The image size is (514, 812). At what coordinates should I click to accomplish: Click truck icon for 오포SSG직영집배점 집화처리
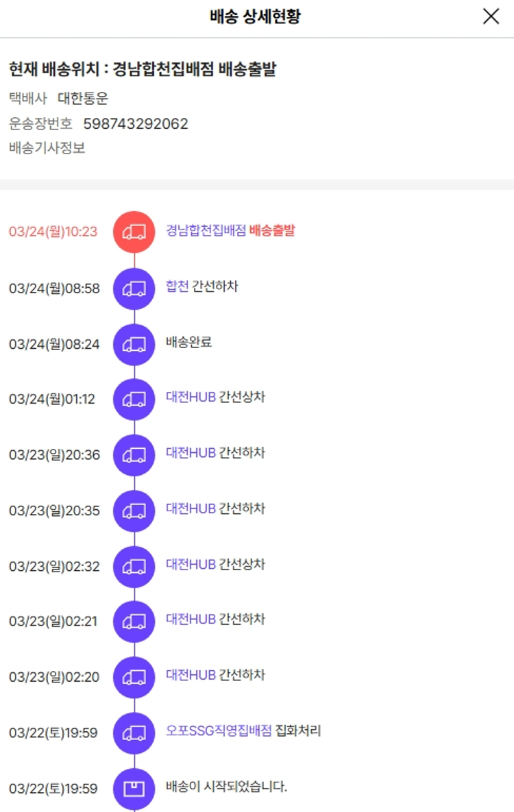pos(134,733)
